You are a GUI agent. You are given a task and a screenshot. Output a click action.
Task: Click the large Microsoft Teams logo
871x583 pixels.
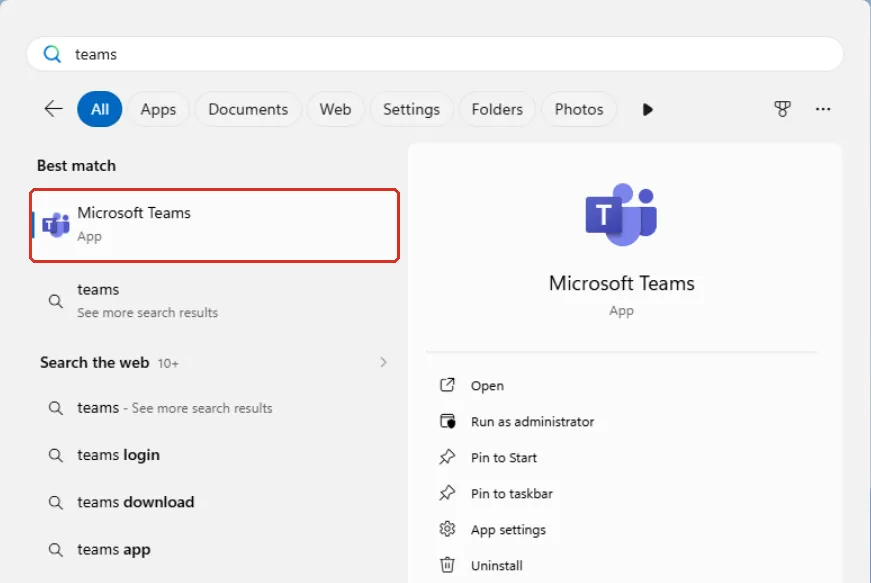click(621, 214)
